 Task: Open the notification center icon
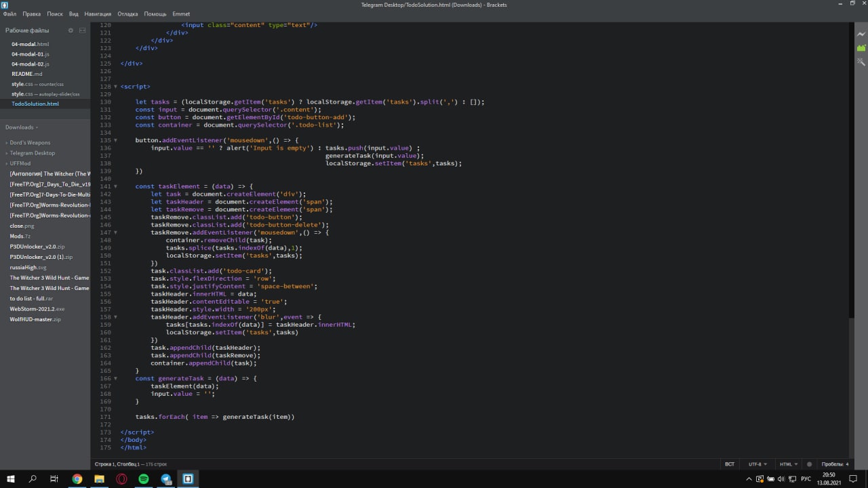[x=854, y=479]
